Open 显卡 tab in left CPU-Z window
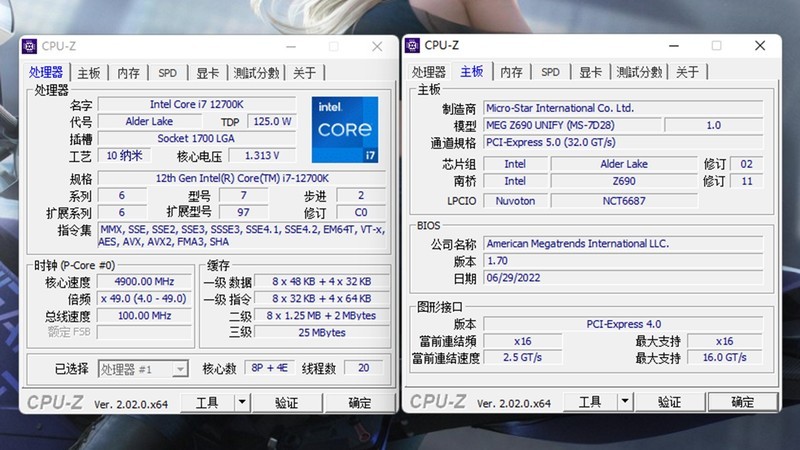 coord(208,73)
